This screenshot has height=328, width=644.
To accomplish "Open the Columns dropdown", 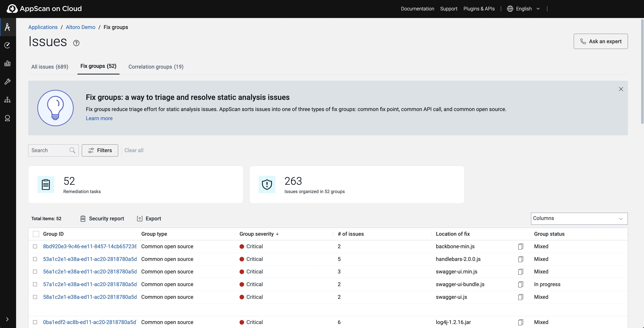I will pyautogui.click(x=579, y=218).
